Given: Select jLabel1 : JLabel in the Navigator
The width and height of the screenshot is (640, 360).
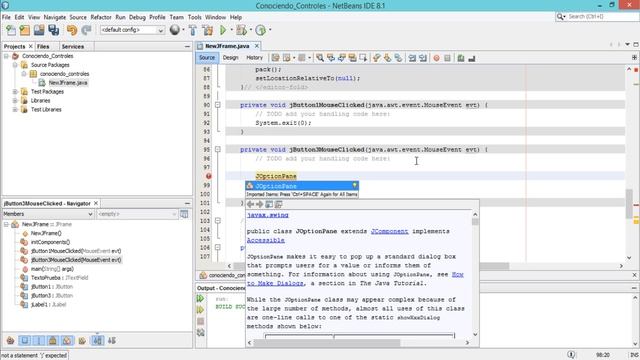Looking at the screenshot, I should pyautogui.click(x=48, y=304).
